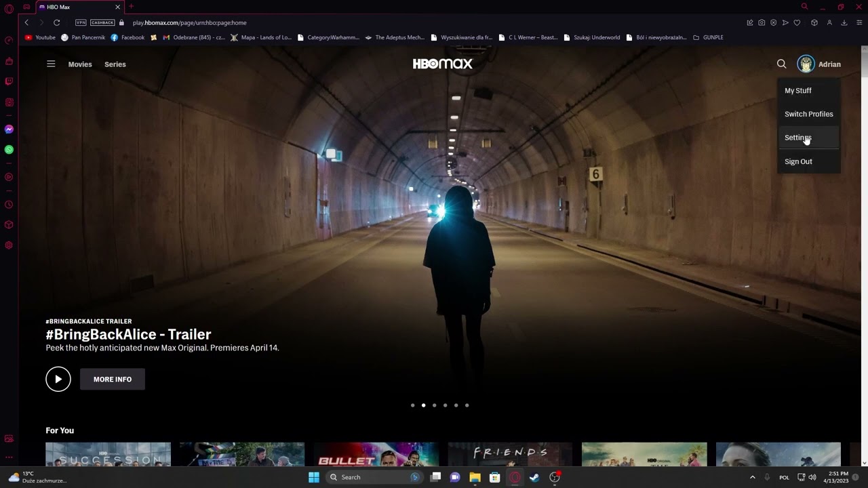Viewport: 868px width, 488px height.
Task: Choose Switch Profiles in profile menu
Action: coord(808,114)
